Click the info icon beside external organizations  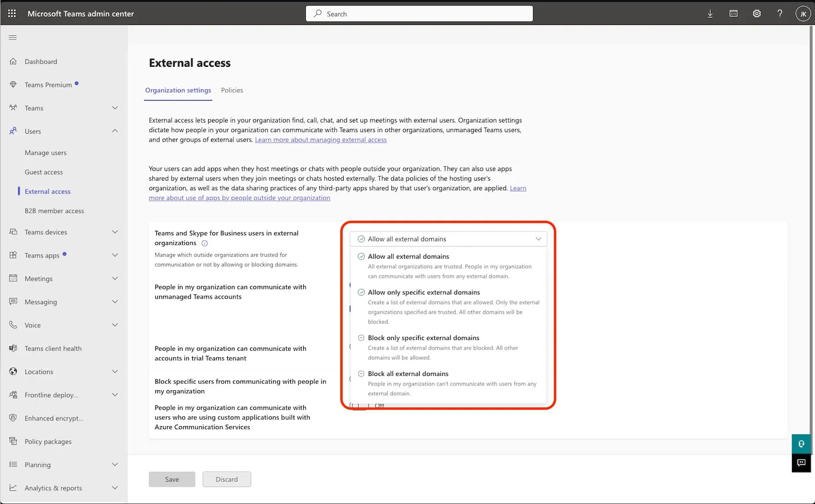pyautogui.click(x=205, y=243)
